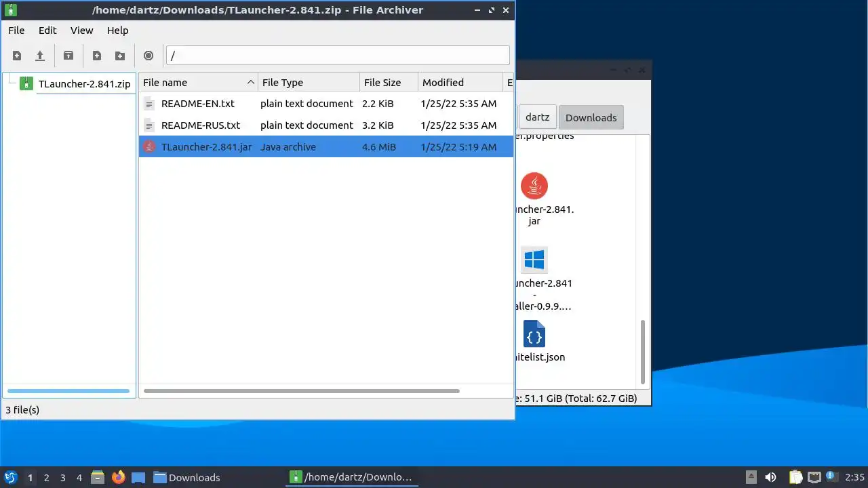Viewport: 868px width, 488px height.
Task: Open the Edit menu
Action: (x=47, y=30)
